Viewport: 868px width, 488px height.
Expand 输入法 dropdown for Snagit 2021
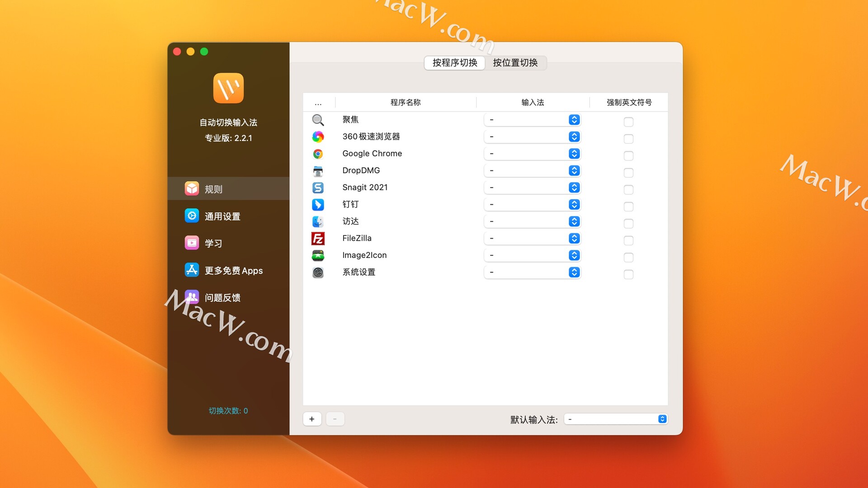pos(532,188)
